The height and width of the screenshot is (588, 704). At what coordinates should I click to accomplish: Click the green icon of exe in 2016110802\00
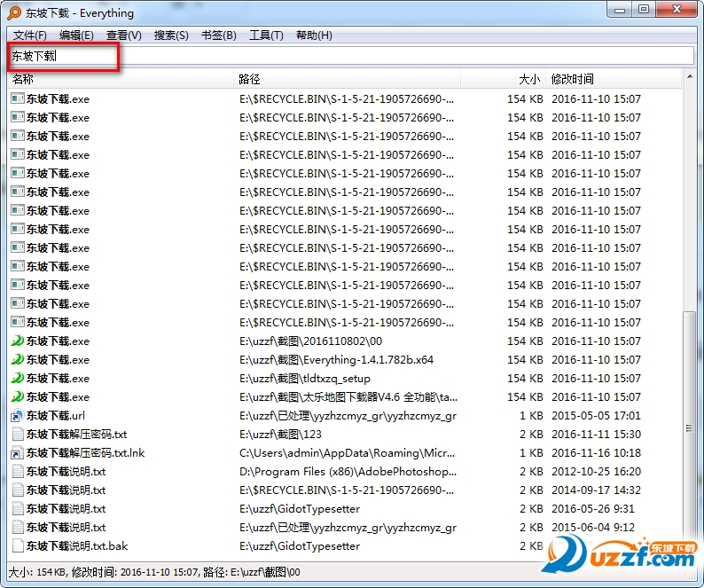point(18,341)
